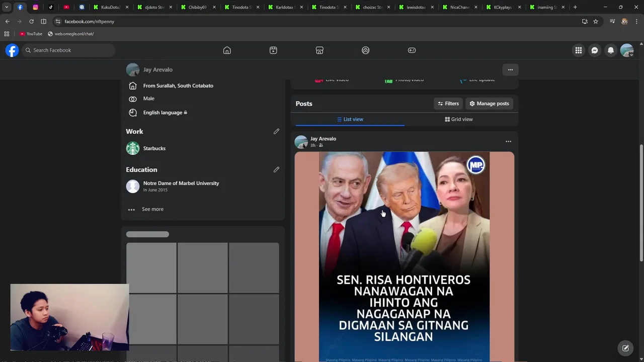This screenshot has width=644, height=362.
Task: Click the page vertical scrollbar
Action: point(641,202)
